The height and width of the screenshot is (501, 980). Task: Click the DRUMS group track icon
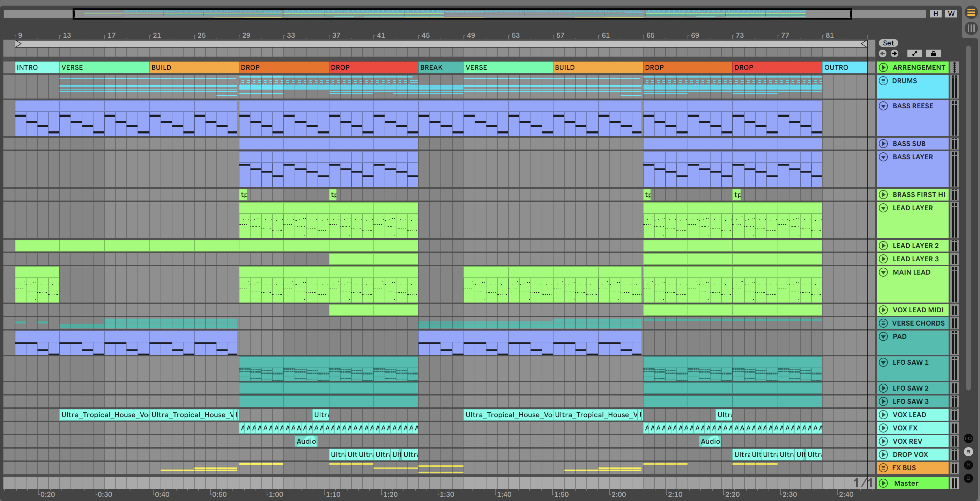[x=883, y=81]
